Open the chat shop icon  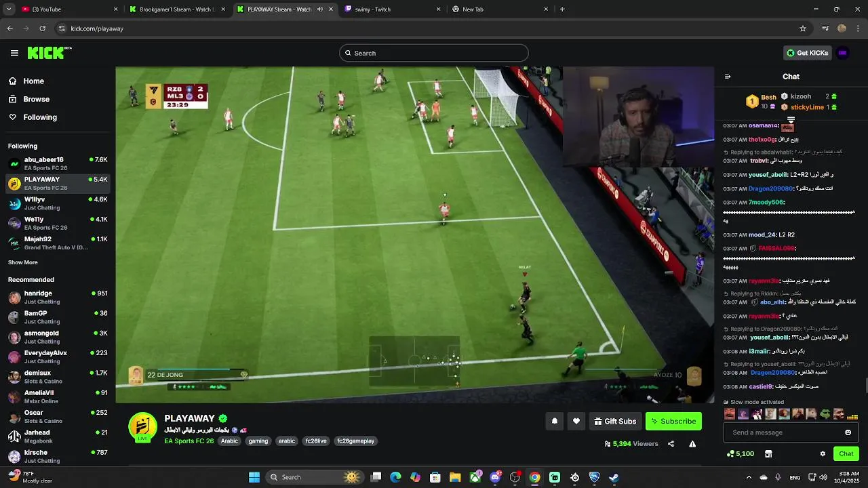click(768, 453)
